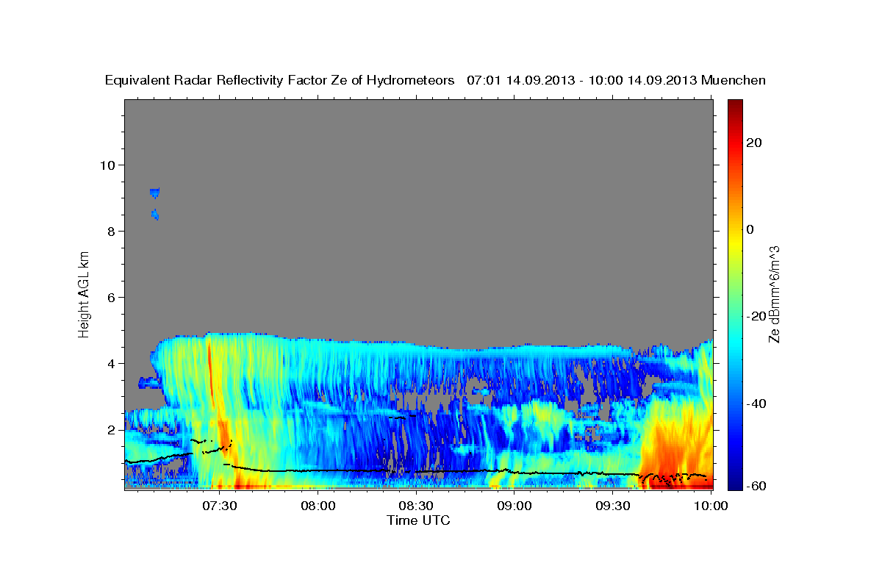
Task: Click the 'Muenchen' location label in title
Action: pyautogui.click(x=734, y=81)
